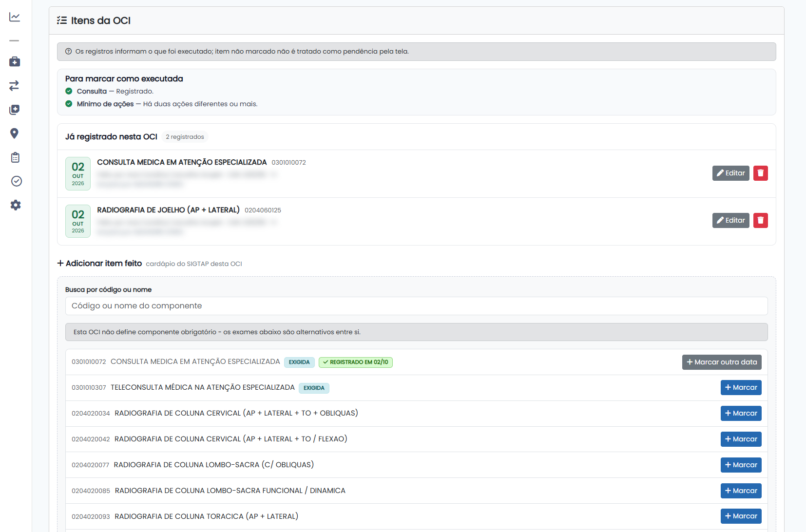Open the chart analytics sidebar icon

tap(15, 17)
